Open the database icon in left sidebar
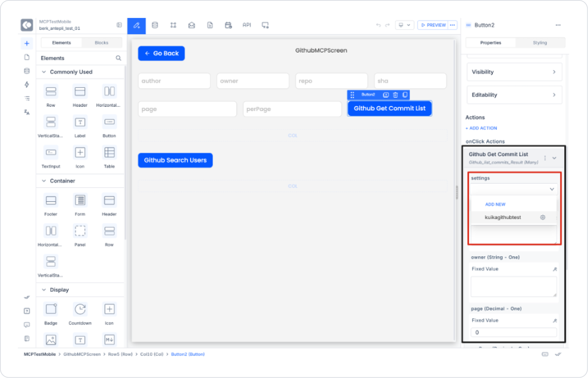Viewport: 588px width, 378px height. (27, 71)
